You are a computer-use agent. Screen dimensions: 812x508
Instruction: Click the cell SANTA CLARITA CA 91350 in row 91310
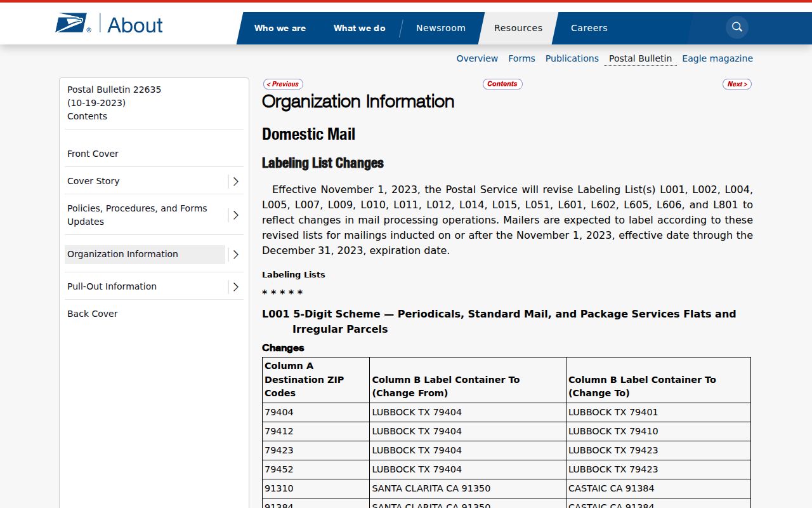pyautogui.click(x=468, y=488)
